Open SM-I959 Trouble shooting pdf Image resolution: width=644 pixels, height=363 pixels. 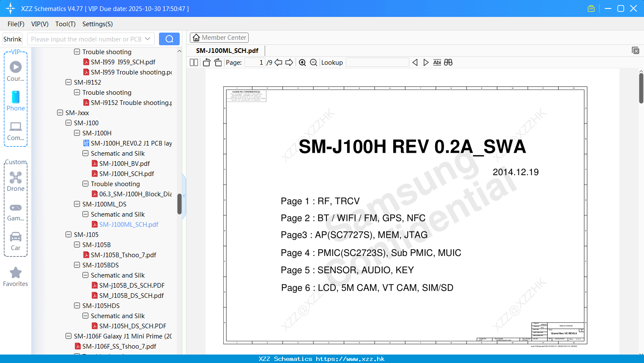127,72
